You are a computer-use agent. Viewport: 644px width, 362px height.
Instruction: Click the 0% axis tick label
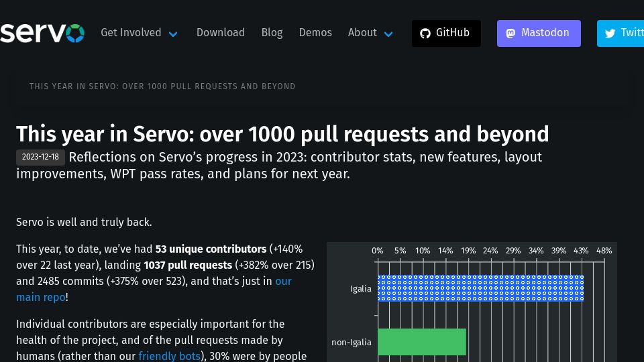[x=378, y=250]
